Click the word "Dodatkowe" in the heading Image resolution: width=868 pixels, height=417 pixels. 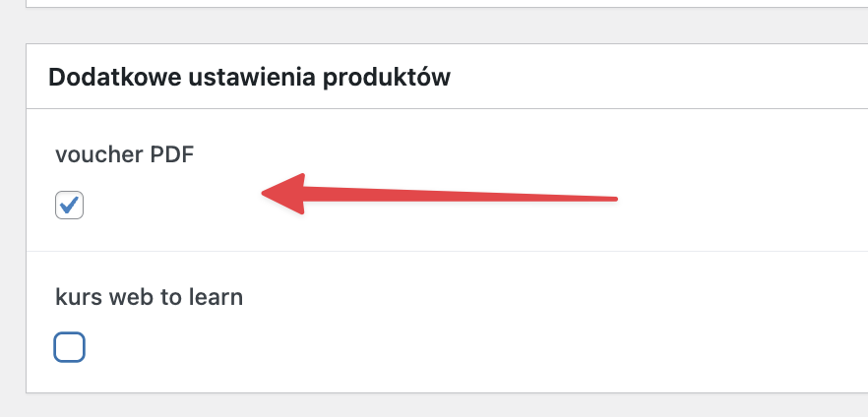click(x=107, y=77)
